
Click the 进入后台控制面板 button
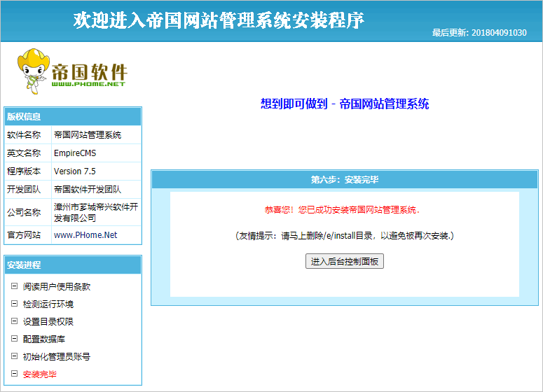[344, 261]
